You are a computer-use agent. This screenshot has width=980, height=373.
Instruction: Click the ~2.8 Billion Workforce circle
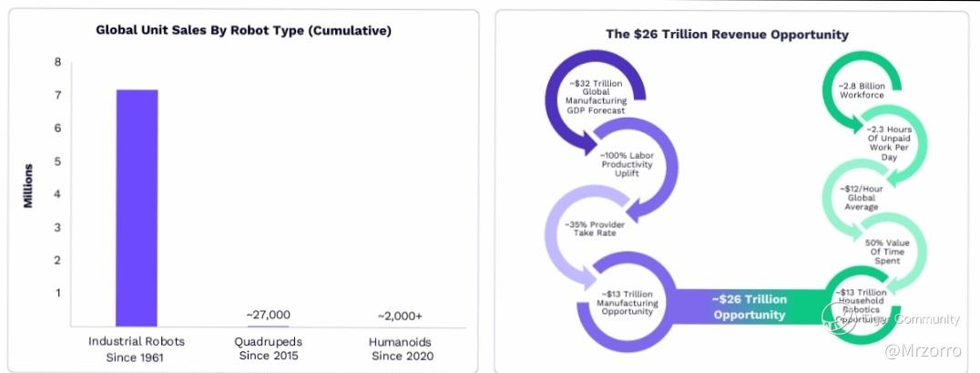862,91
